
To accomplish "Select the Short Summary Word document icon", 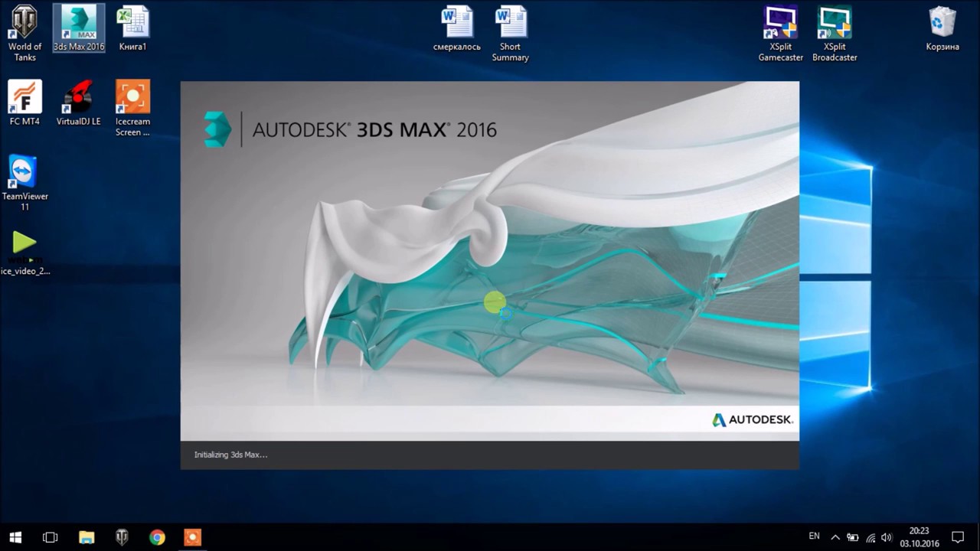I will click(x=511, y=34).
